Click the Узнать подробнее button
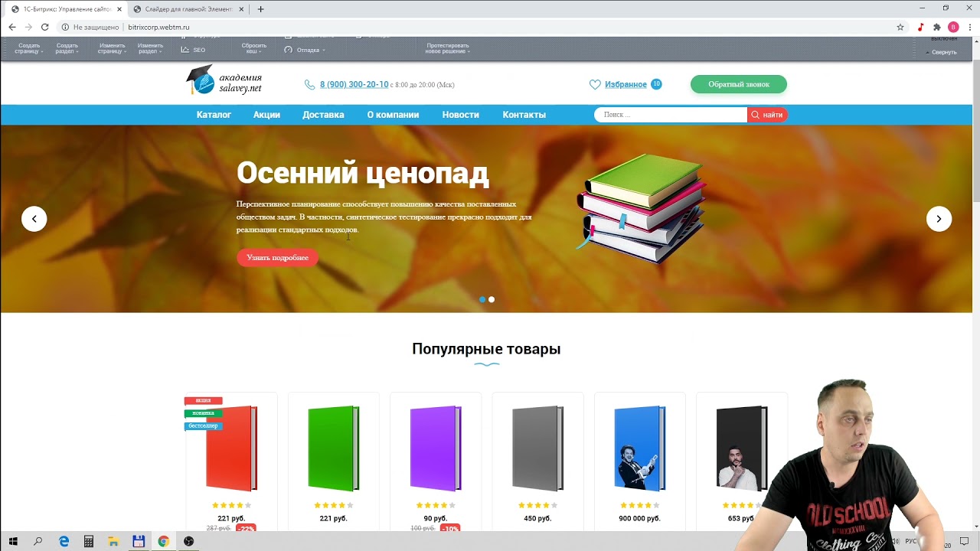 (277, 258)
